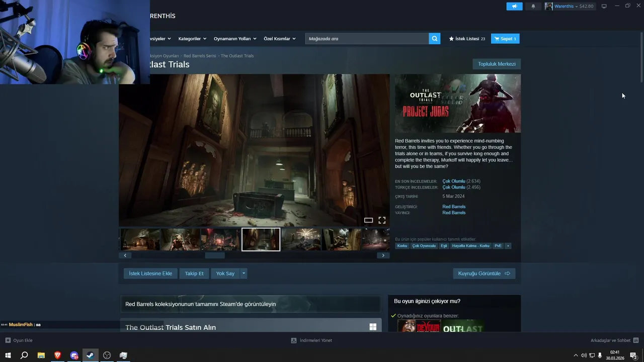Open Brave browser from taskbar

point(58,355)
